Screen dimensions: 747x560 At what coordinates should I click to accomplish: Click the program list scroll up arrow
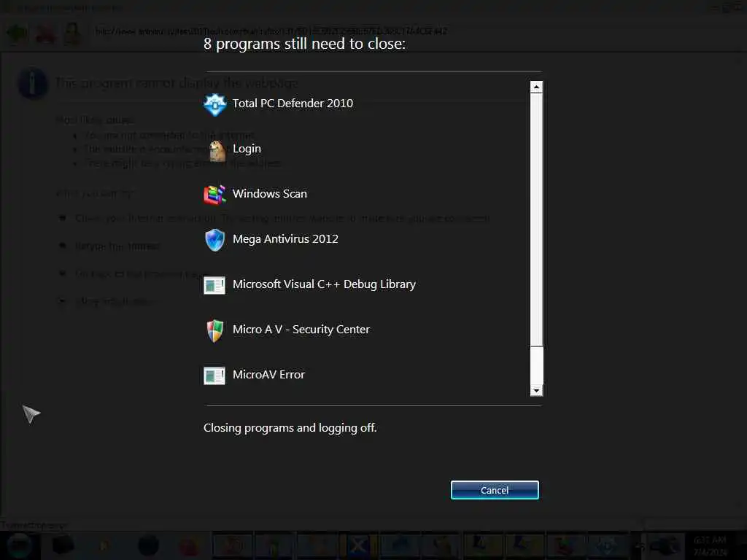click(x=536, y=87)
